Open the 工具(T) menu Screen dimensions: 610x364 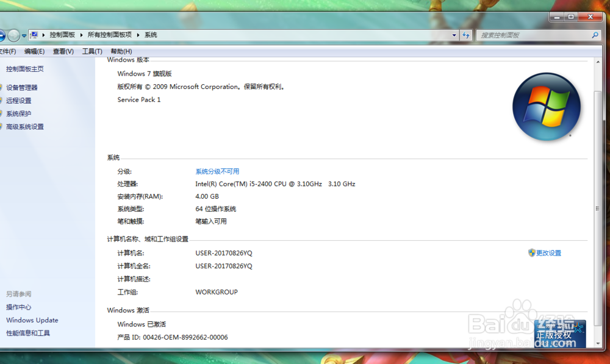pos(92,51)
